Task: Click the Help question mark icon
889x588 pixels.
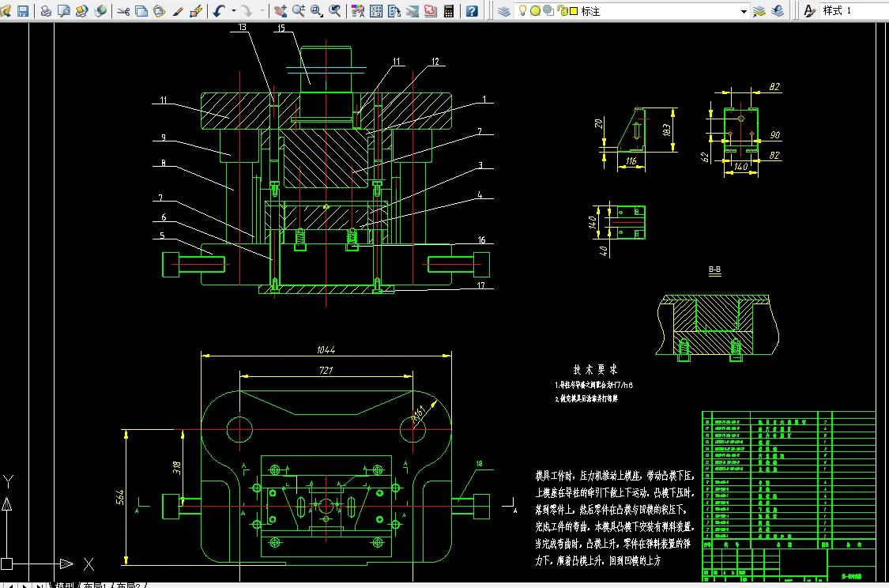Action: pos(472,11)
